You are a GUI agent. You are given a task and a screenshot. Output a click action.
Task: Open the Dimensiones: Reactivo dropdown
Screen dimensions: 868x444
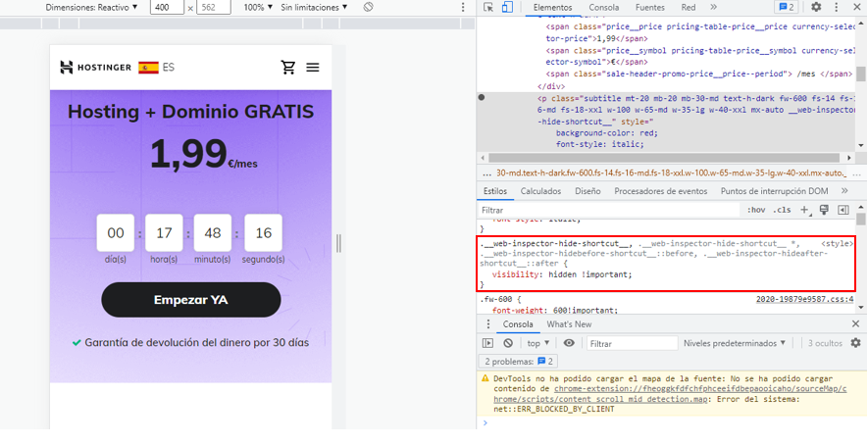point(91,8)
